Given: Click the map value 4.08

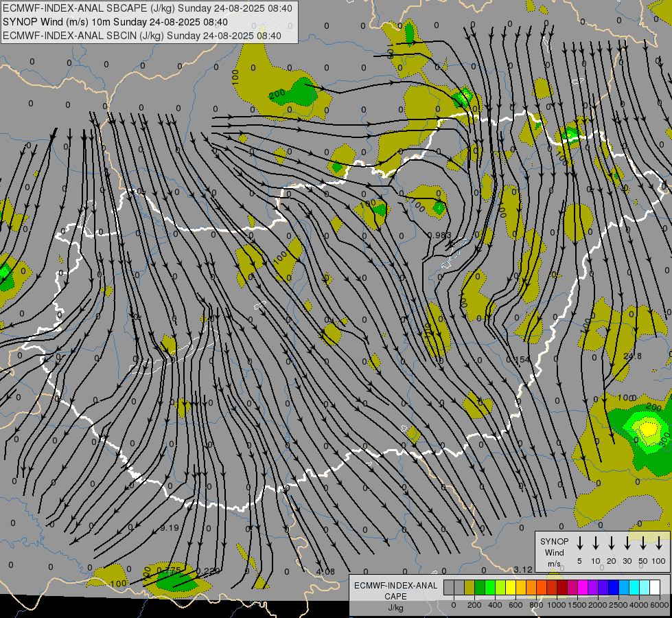Looking at the screenshot, I should point(325,572).
